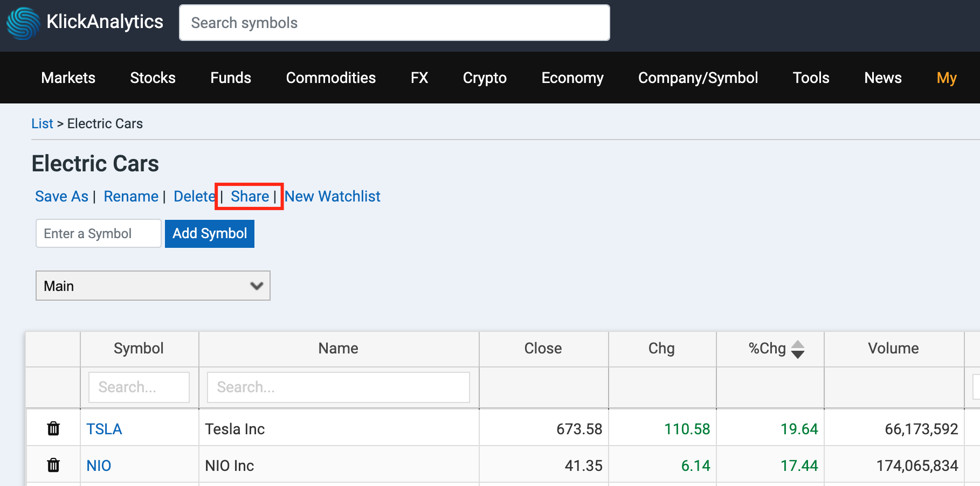This screenshot has height=486, width=980.
Task: Sort by the Volume column header
Action: pos(893,348)
